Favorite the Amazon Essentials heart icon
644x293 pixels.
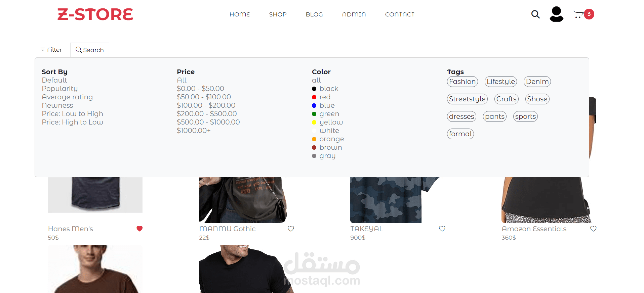[x=593, y=229]
